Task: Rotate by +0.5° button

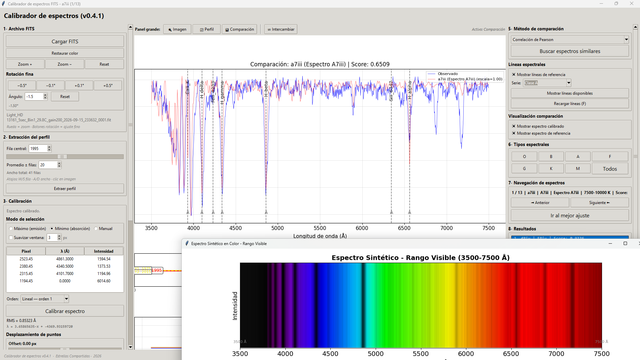Action: pyautogui.click(x=108, y=85)
